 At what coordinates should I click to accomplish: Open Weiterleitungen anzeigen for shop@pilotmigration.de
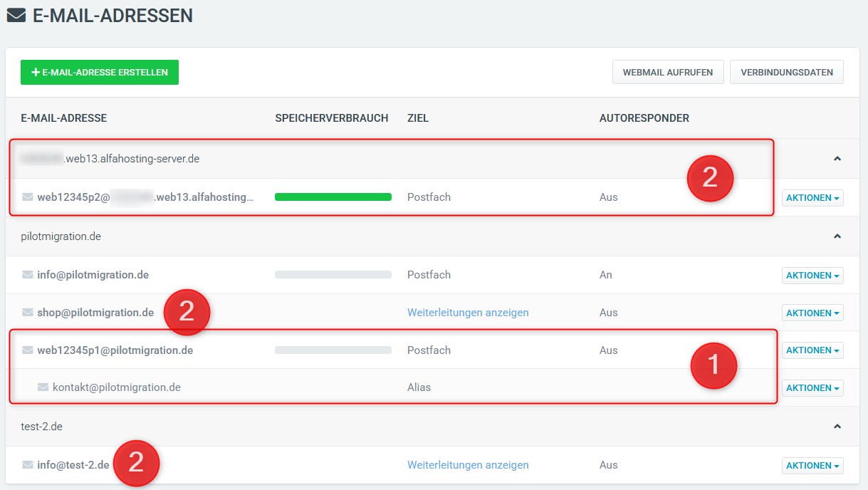pos(467,313)
